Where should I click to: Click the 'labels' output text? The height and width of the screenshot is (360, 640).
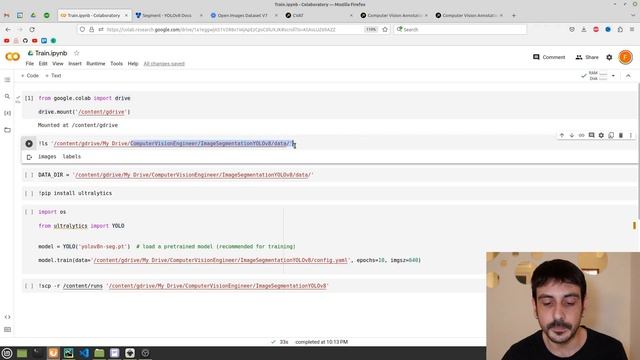pyautogui.click(x=71, y=157)
